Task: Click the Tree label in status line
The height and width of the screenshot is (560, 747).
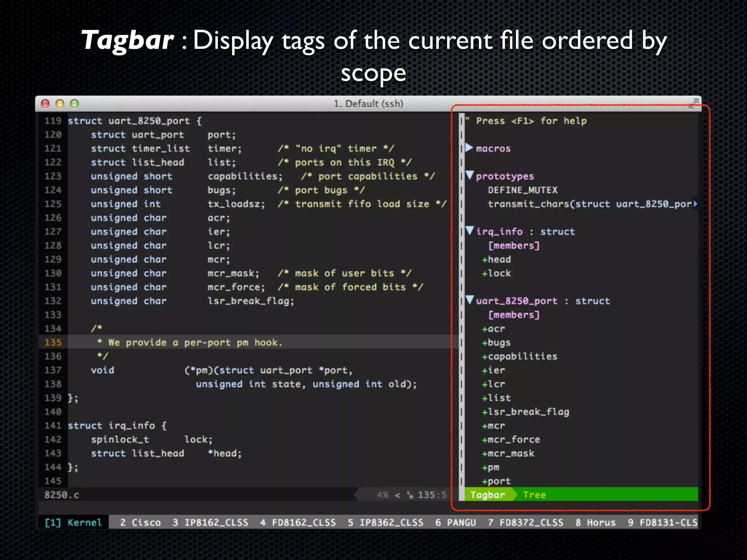Action: [534, 495]
